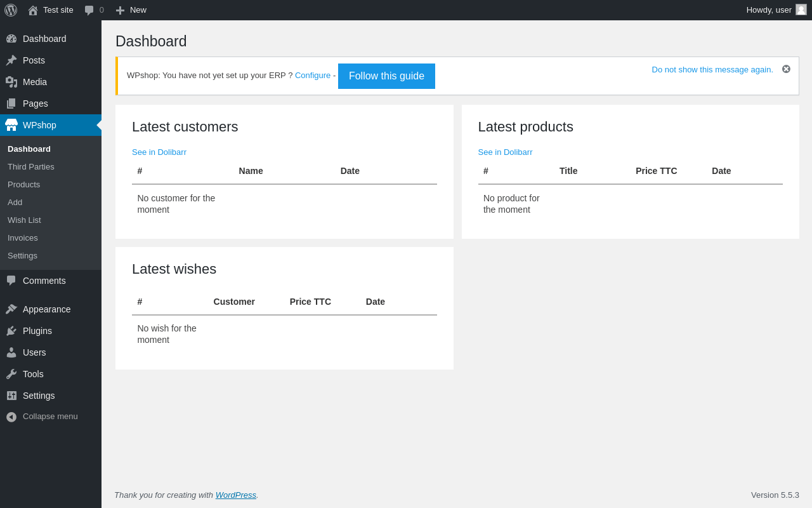
Task: Click the Customer column header in wishes table
Action: [234, 302]
